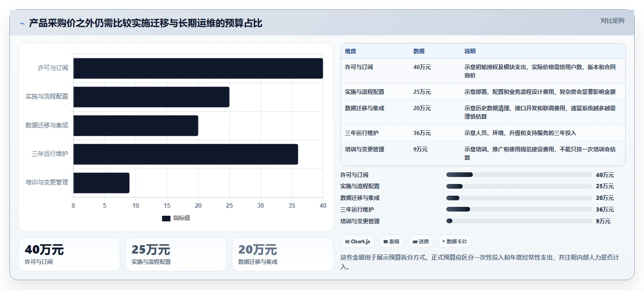644x290 pixels.
Task: Click 培训与变更管理 table row name
Action: pyautogui.click(x=365, y=149)
